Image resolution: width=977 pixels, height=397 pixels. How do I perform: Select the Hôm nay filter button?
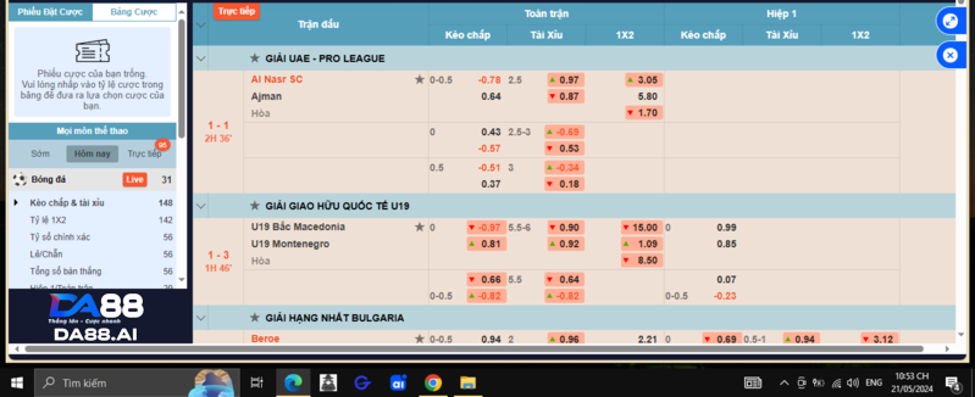pos(92,153)
